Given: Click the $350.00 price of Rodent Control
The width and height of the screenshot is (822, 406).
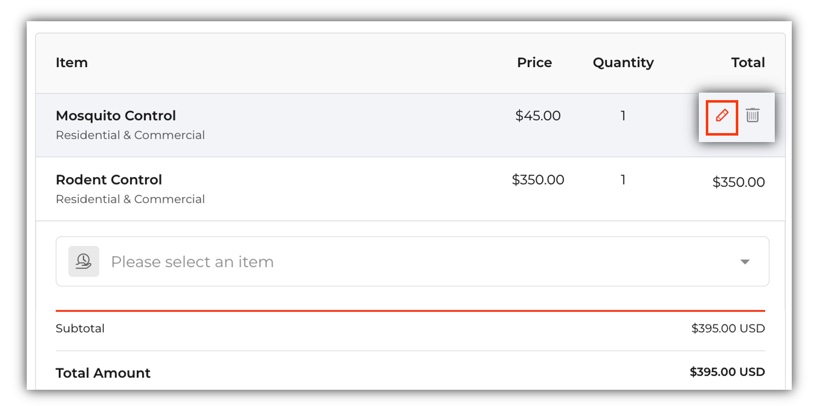Looking at the screenshot, I should point(538,180).
